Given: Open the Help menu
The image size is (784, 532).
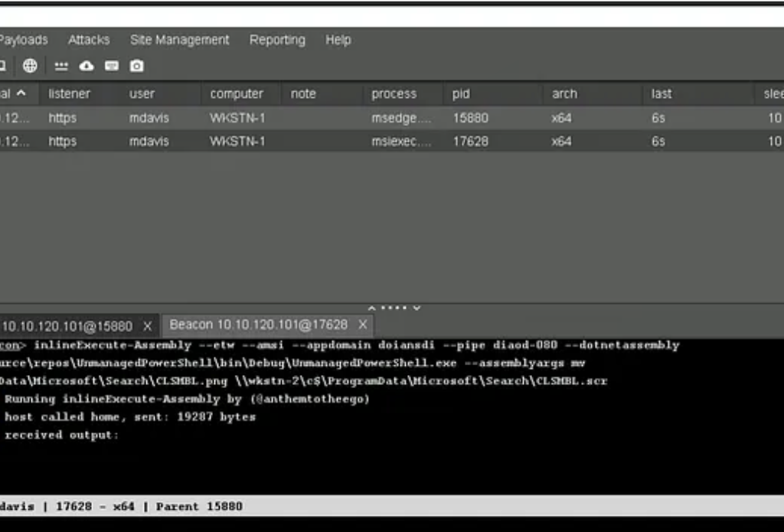Looking at the screenshot, I should [338, 40].
